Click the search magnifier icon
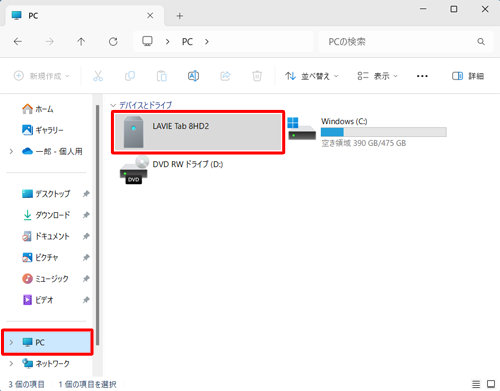This screenshot has height=391, width=500. (481, 42)
